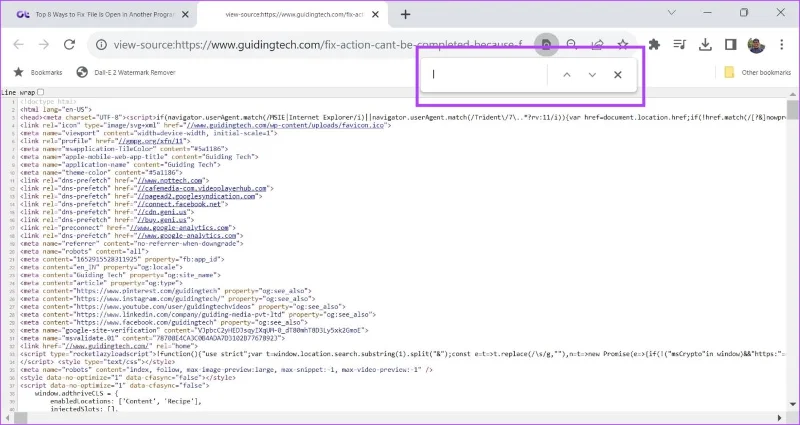Open the pagead2.googlesyndication.com link
The width and height of the screenshot is (800, 425).
tap(196, 196)
